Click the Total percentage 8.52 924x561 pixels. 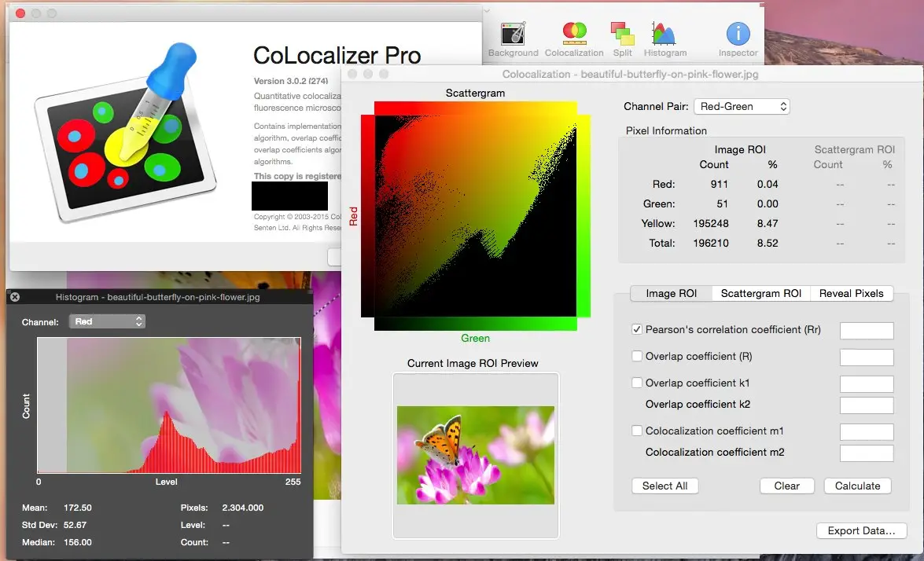[x=768, y=243]
